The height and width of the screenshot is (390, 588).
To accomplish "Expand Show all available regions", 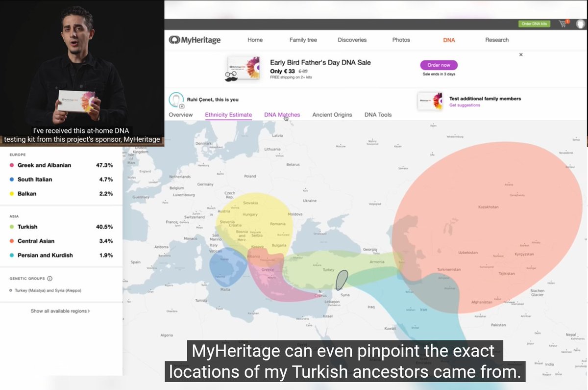I will [60, 311].
